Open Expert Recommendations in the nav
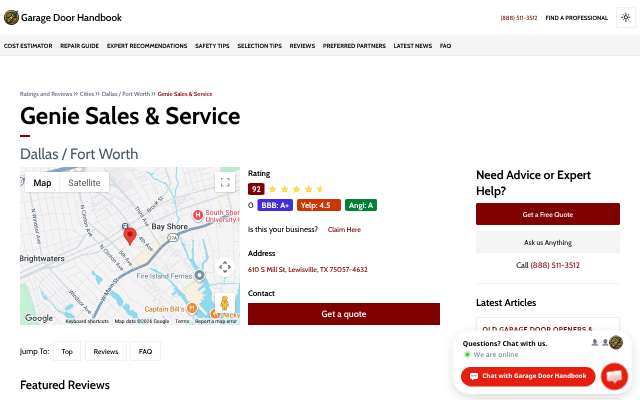The image size is (640, 400). pyautogui.click(x=147, y=46)
